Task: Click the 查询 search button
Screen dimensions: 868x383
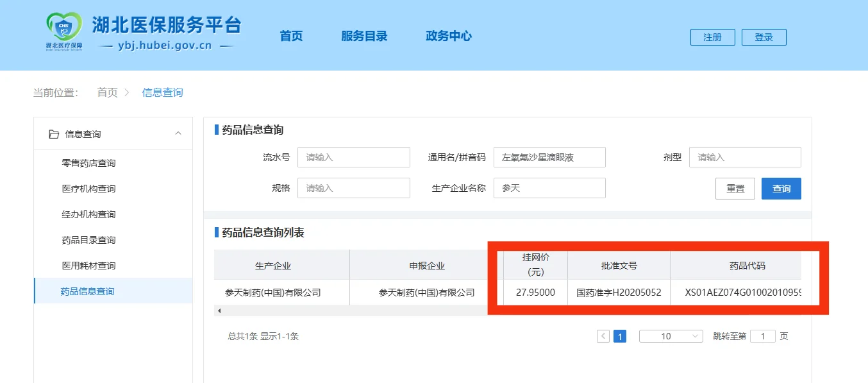Action: coord(781,188)
